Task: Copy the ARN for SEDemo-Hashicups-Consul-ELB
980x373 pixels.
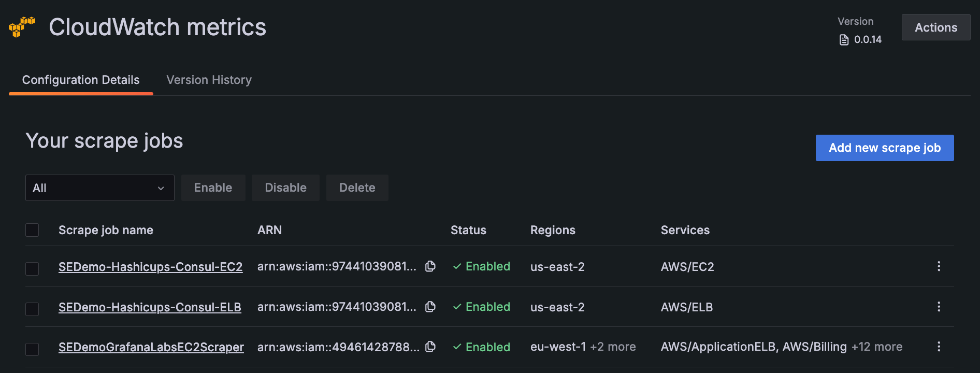Action: coord(430,307)
